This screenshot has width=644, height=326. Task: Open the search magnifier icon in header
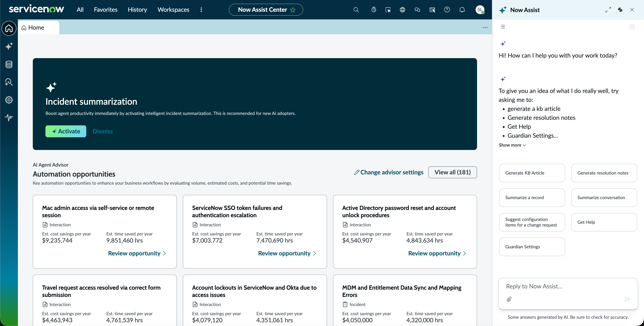356,10
